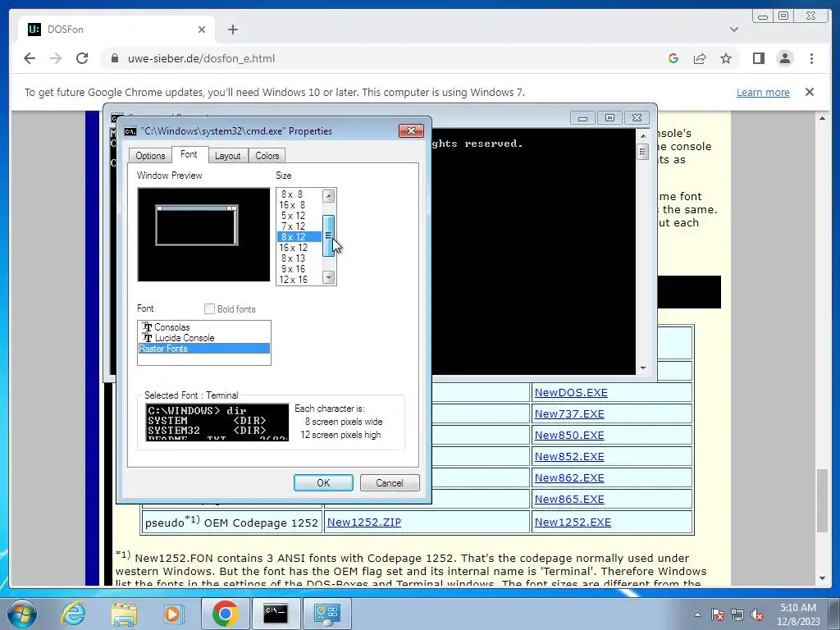Launch Internet Explorer from taskbar
Viewport: 840px width, 630px height.
[72, 614]
